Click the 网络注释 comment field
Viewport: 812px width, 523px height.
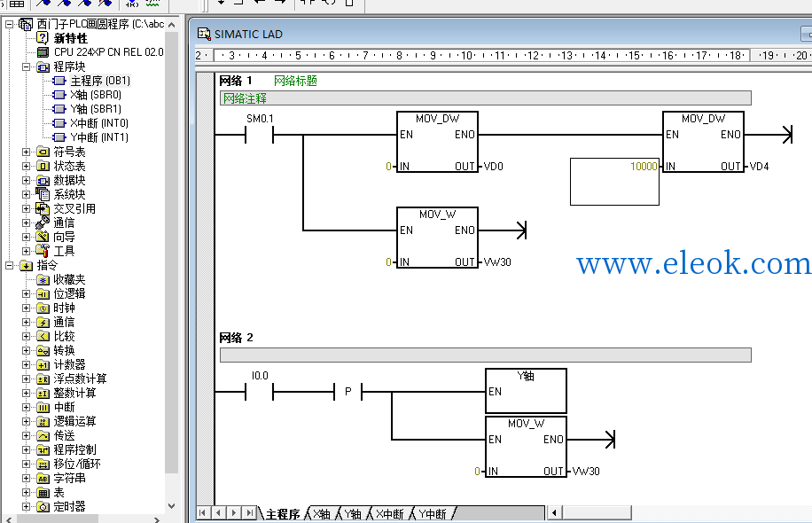tap(485, 98)
